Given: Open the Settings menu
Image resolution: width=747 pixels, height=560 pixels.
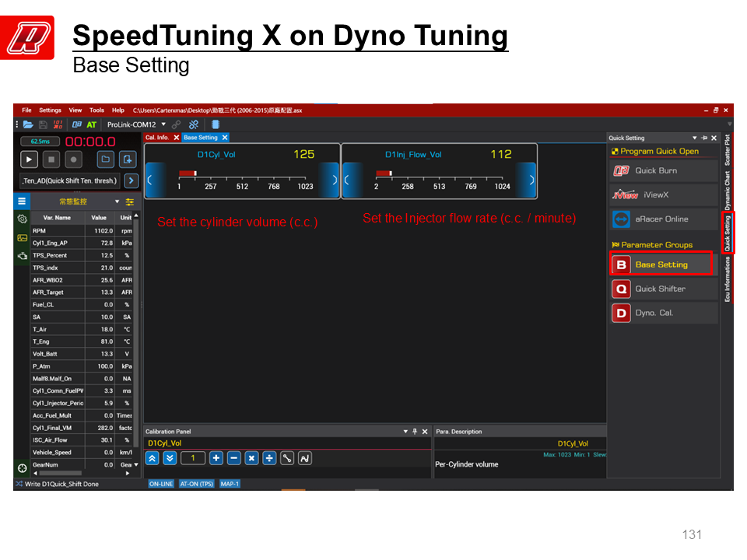Looking at the screenshot, I should click(50, 110).
